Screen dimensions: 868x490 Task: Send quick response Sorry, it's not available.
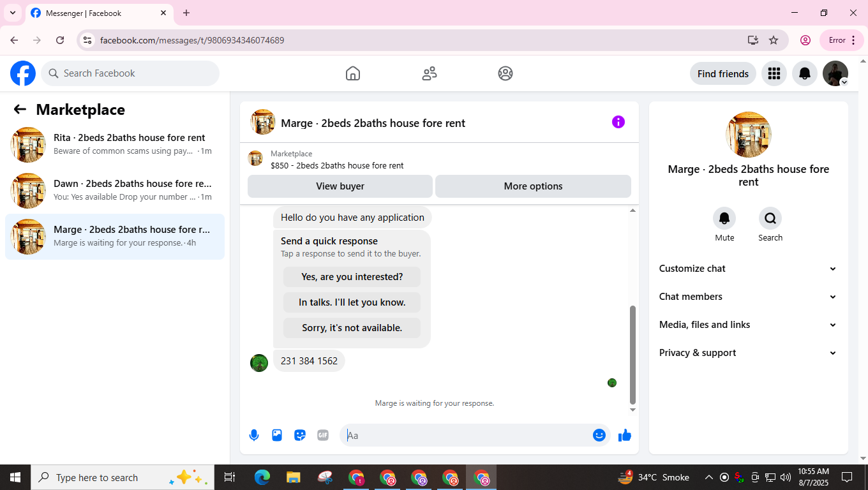click(x=352, y=328)
